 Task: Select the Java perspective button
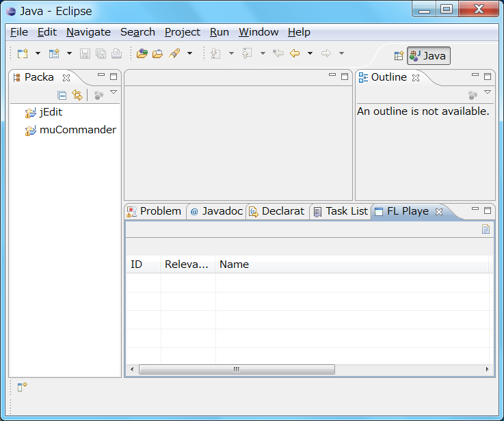(428, 56)
